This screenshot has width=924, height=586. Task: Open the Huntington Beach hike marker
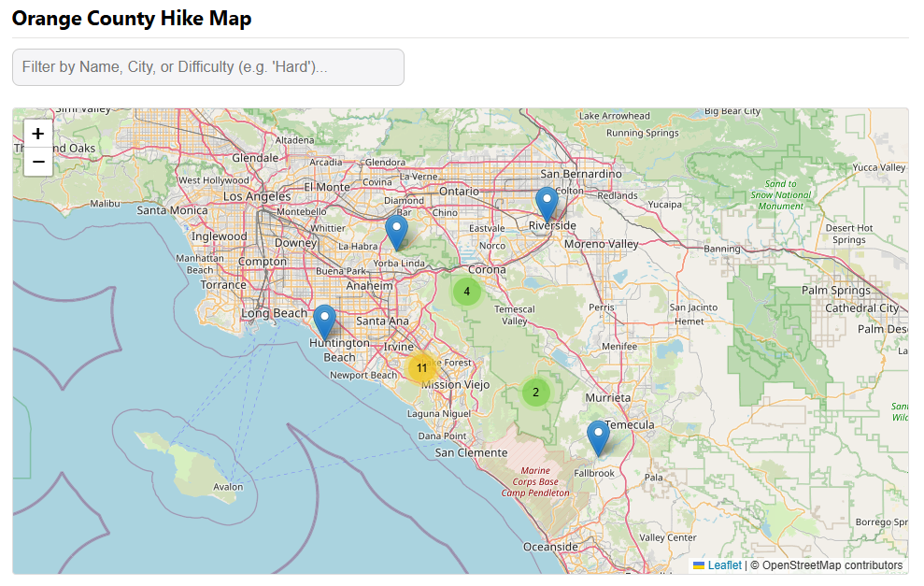pos(324,322)
